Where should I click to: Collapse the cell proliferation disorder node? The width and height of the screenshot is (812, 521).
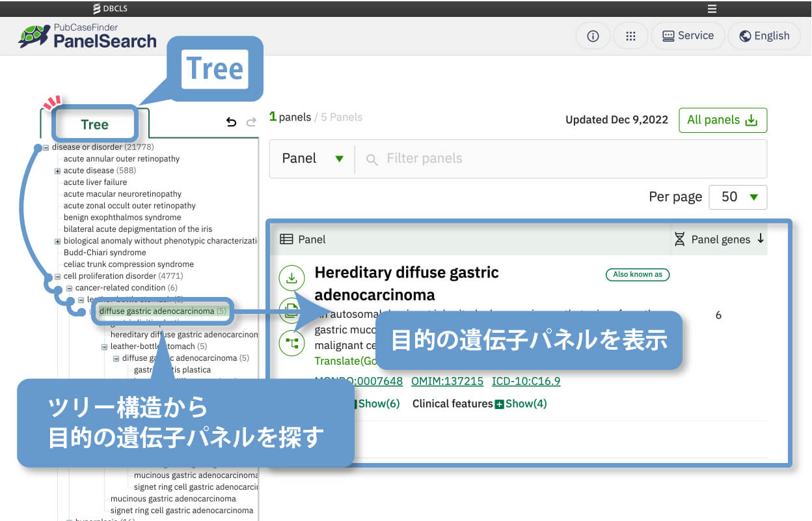tap(57, 276)
